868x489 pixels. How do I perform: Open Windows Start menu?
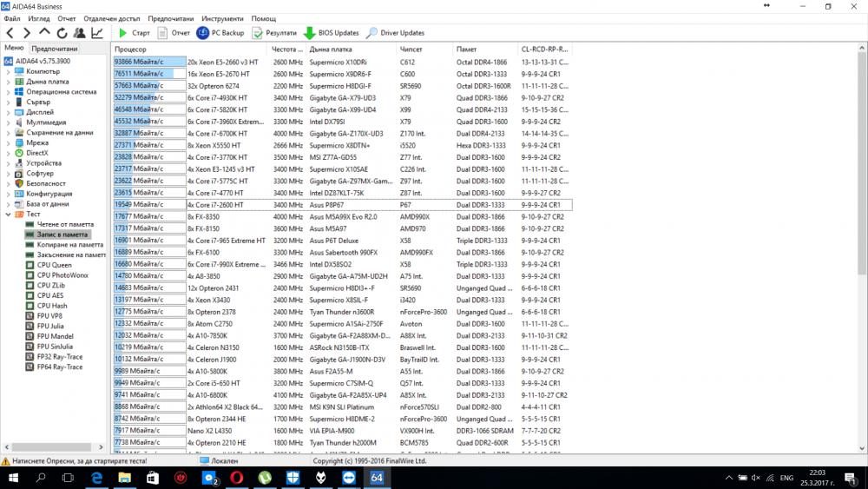tap(13, 478)
